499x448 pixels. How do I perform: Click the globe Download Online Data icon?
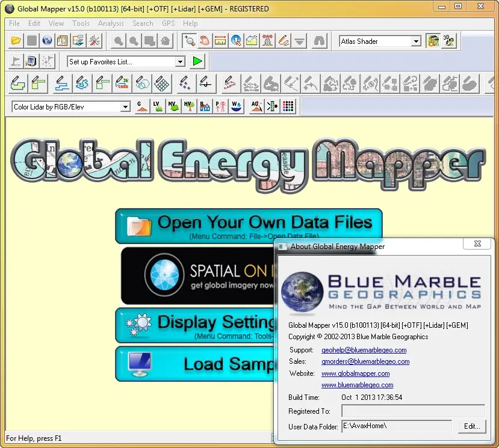point(47,41)
